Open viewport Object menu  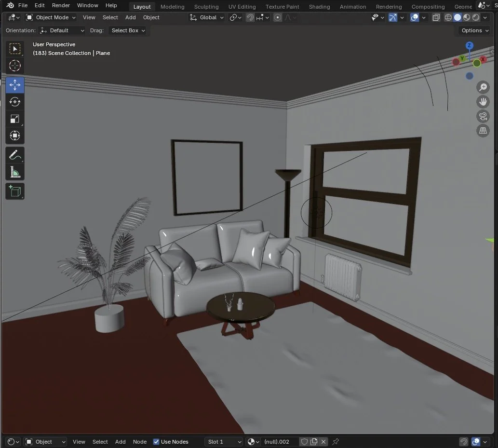[151, 17]
